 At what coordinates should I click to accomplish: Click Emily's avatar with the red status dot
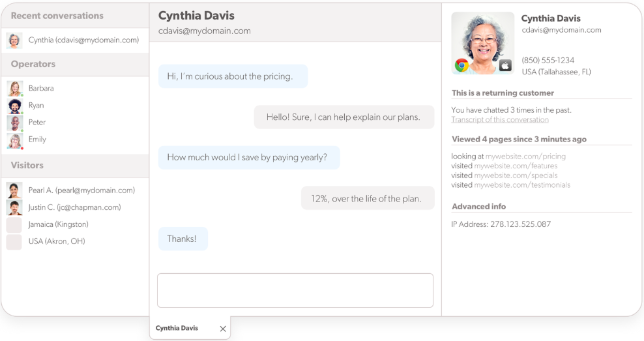[15, 141]
